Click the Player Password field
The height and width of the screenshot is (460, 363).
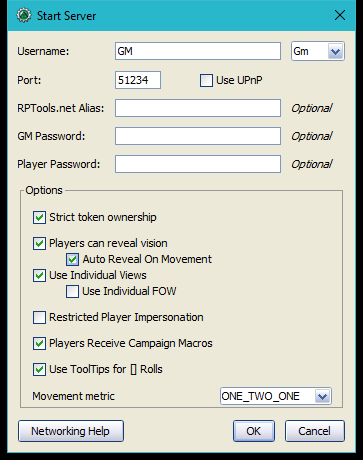click(x=198, y=164)
